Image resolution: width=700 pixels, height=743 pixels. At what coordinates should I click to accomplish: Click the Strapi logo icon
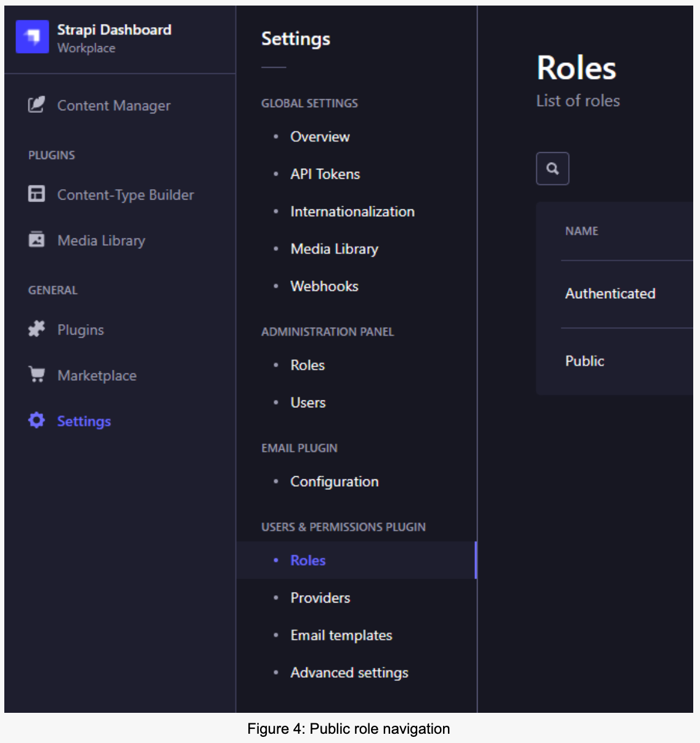[x=32, y=37]
